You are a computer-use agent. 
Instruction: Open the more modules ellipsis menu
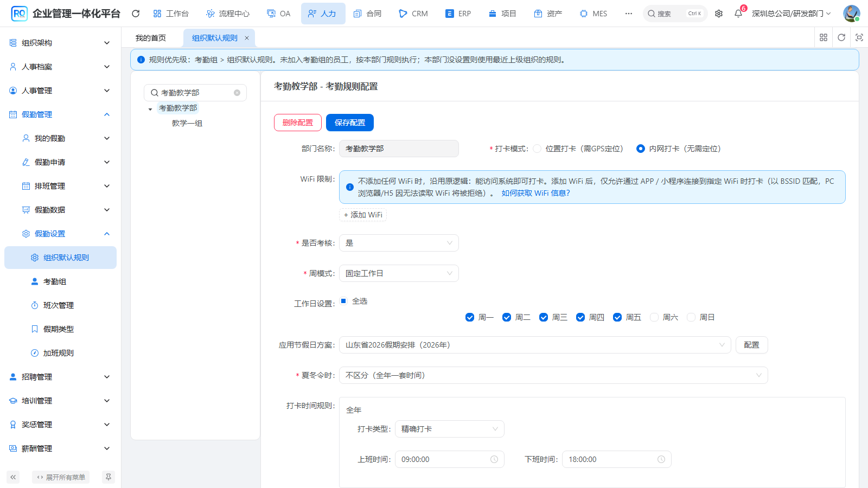628,14
